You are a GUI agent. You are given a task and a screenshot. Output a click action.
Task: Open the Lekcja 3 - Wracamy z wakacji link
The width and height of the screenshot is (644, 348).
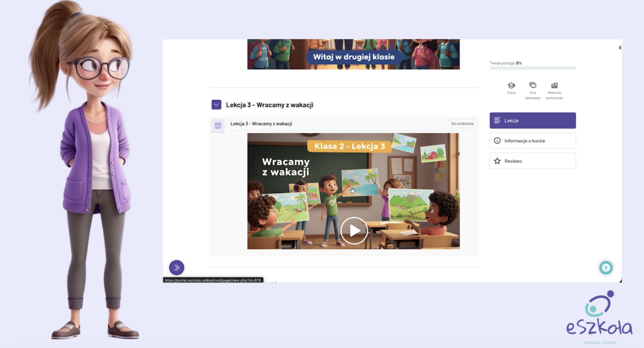click(x=261, y=124)
